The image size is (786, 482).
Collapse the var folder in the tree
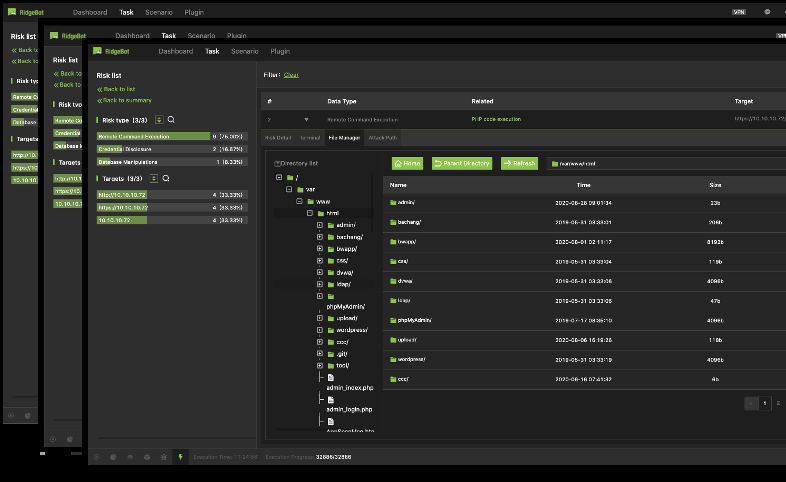click(289, 189)
